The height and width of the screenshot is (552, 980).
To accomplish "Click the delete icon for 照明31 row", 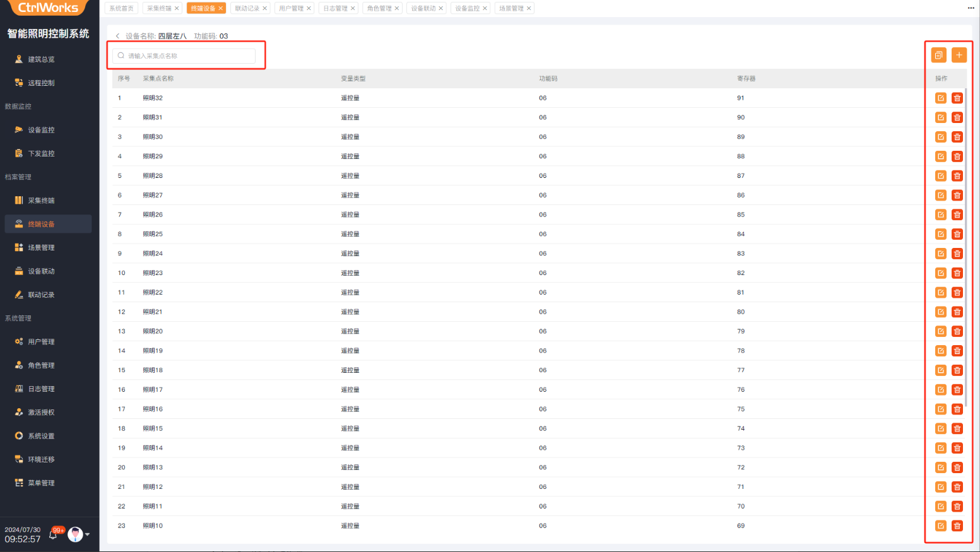I will point(957,117).
